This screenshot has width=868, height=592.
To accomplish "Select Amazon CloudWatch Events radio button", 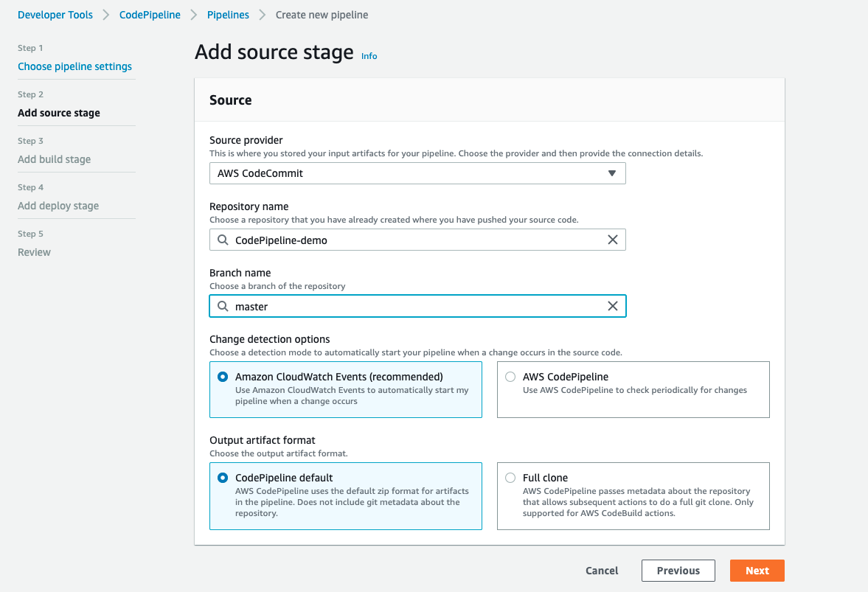I will tap(223, 377).
